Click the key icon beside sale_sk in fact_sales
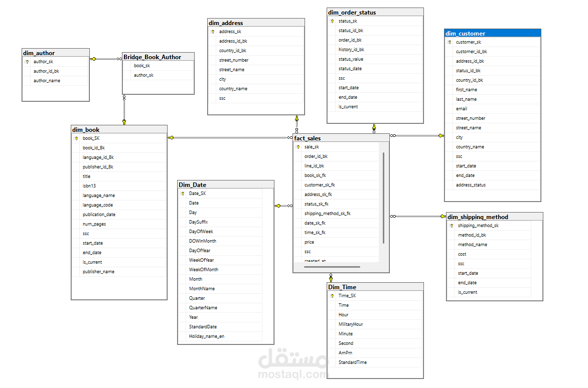Viewport: 588px width, 388px height. tap(299, 147)
